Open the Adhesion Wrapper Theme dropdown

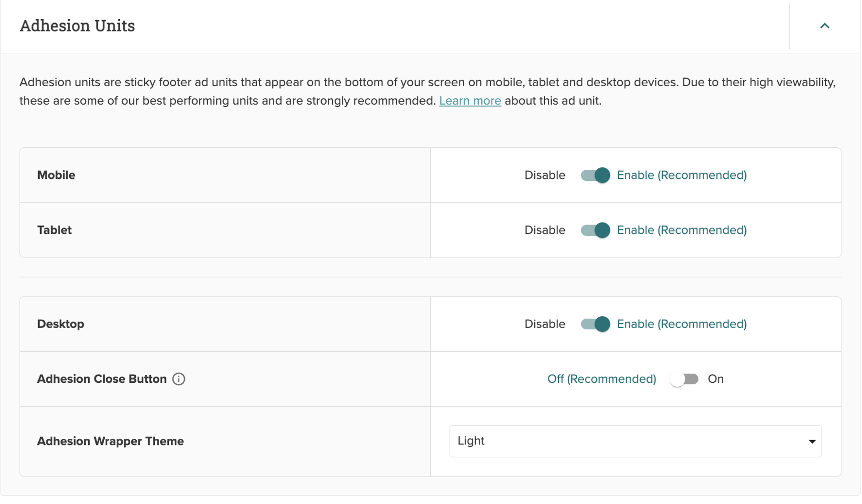pyautogui.click(x=635, y=441)
